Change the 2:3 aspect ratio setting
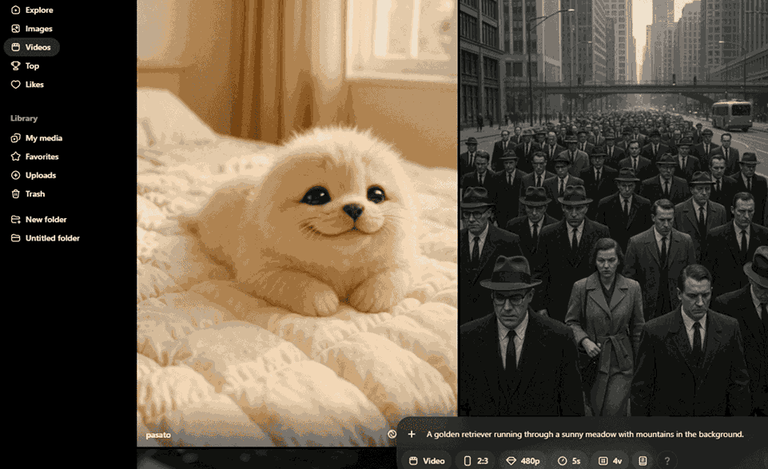 pos(476,461)
